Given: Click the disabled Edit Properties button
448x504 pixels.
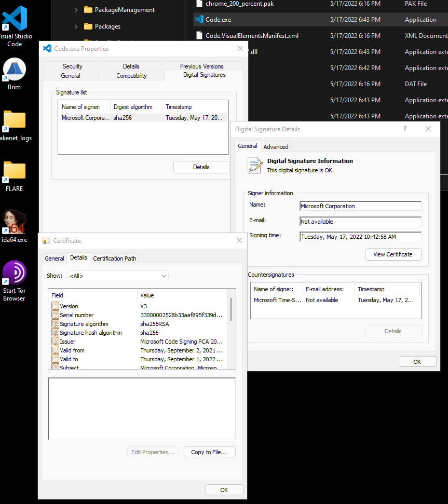Looking at the screenshot, I should pos(153,452).
